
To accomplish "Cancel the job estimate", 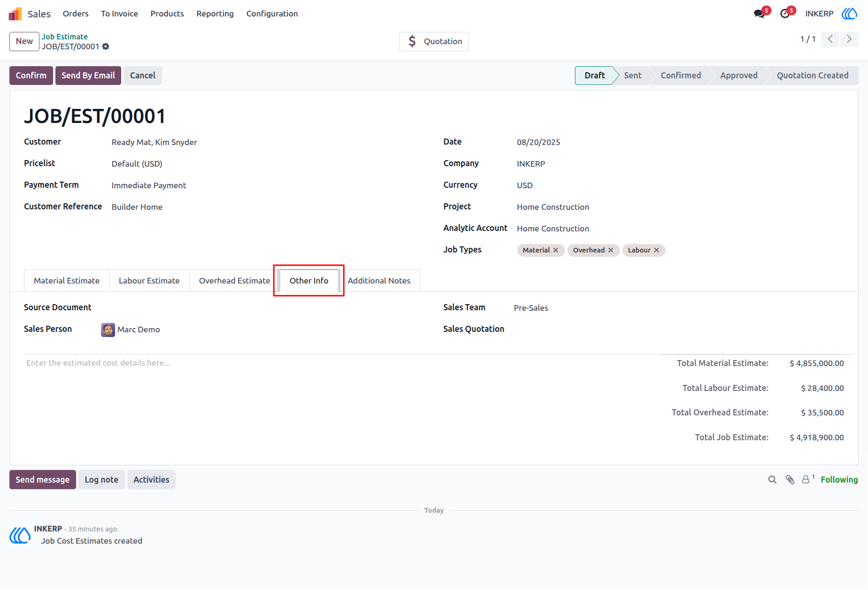I will coord(143,76).
